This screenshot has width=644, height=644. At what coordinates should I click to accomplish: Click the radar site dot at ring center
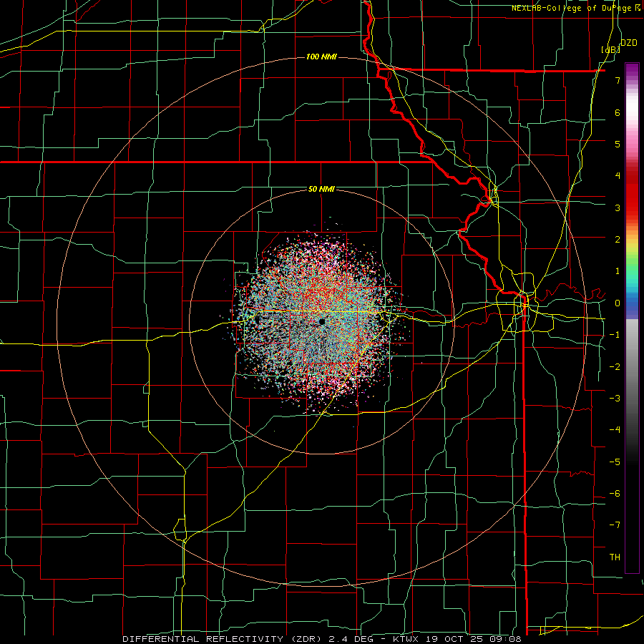(321, 321)
